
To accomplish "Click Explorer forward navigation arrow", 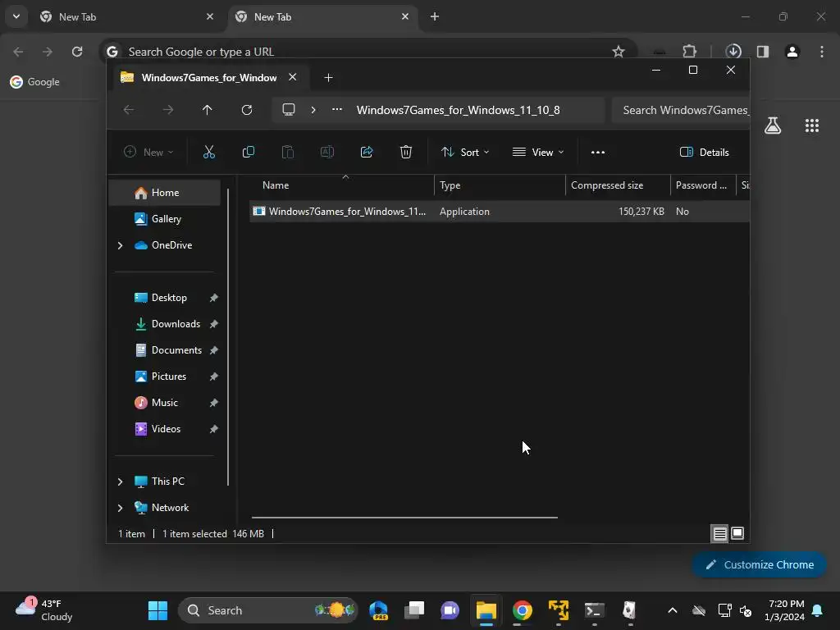I will click(x=168, y=110).
